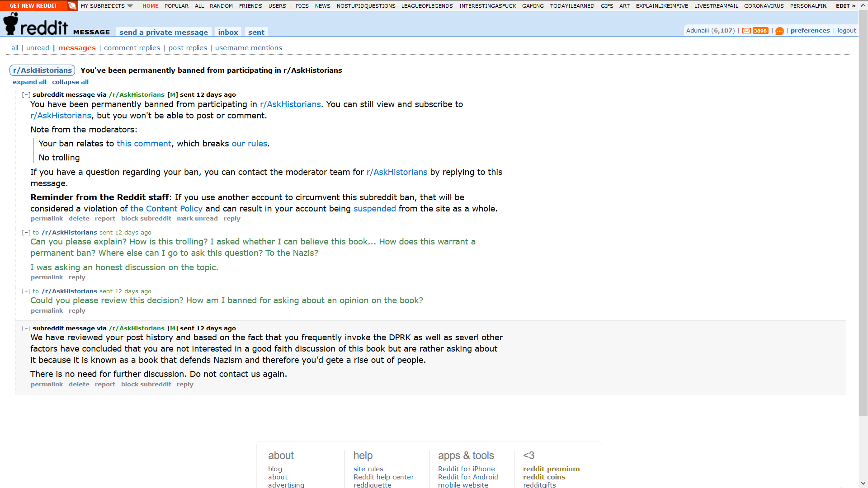Open footer site rules link
This screenshot has height=488, width=868.
point(368,469)
